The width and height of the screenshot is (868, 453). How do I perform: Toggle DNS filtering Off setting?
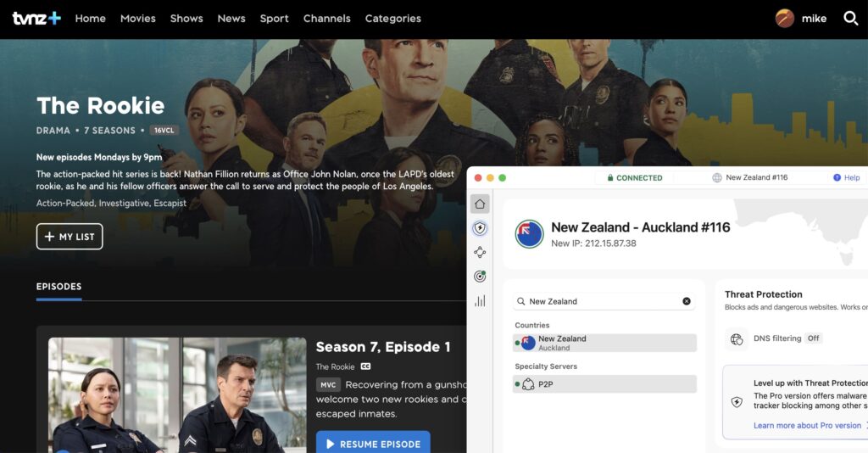813,338
